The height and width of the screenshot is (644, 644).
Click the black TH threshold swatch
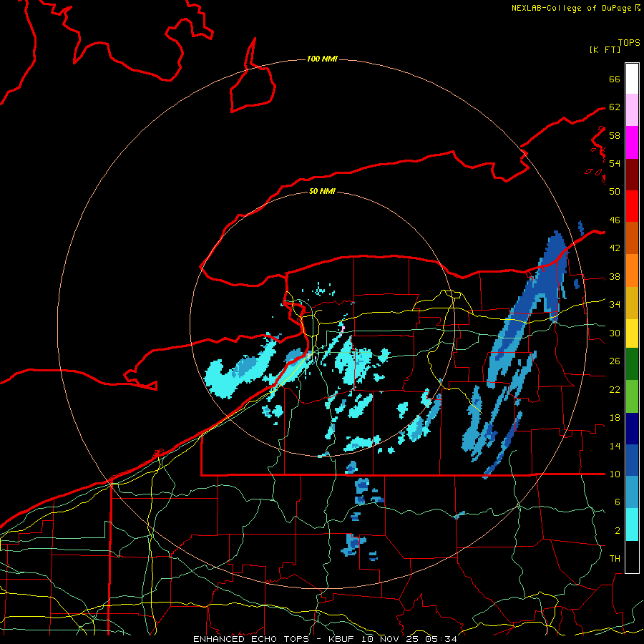coord(632,557)
